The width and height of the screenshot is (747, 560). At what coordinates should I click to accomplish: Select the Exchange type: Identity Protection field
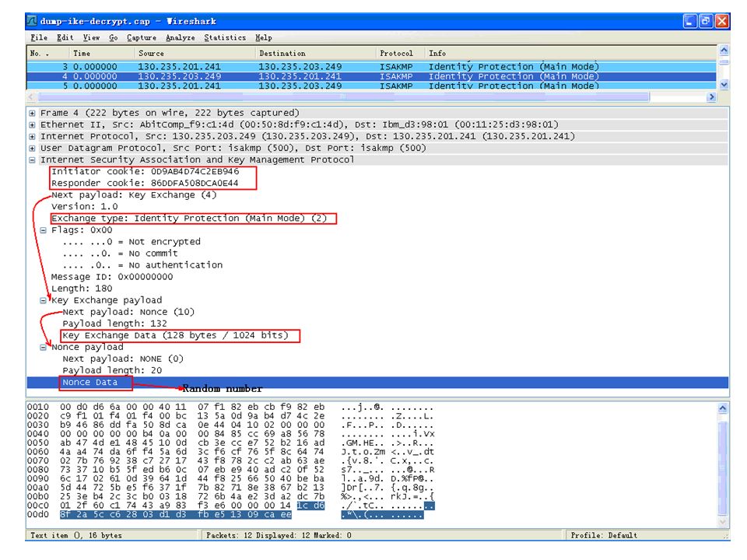pyautogui.click(x=189, y=218)
